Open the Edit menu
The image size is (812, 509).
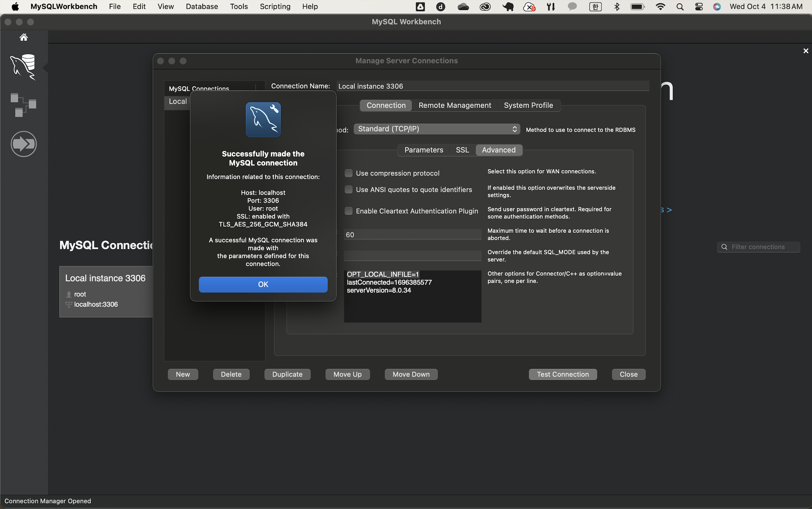click(x=139, y=6)
